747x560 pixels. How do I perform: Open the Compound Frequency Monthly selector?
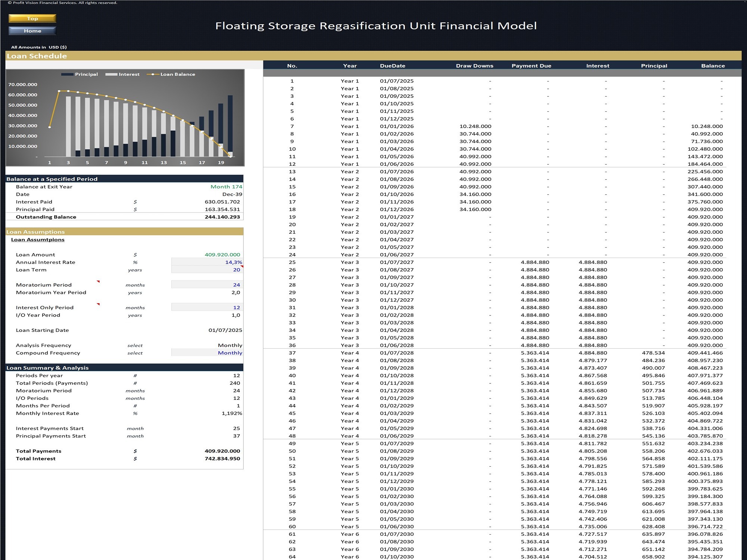point(207,352)
